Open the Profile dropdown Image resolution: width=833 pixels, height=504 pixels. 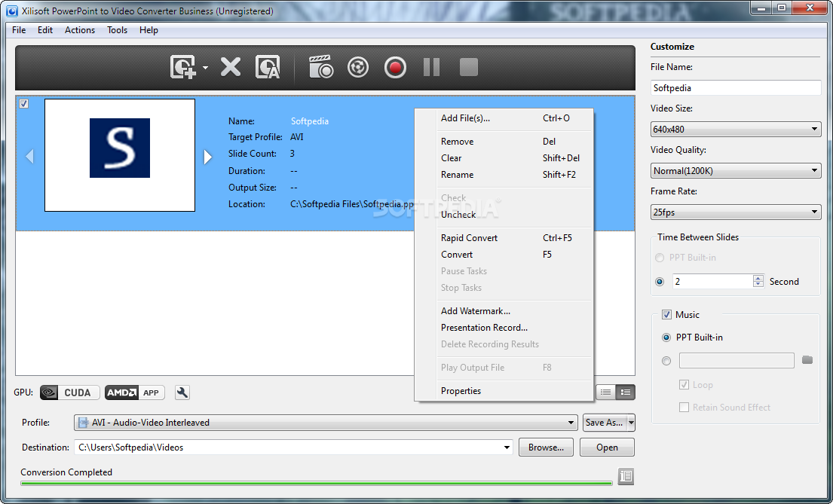point(326,422)
